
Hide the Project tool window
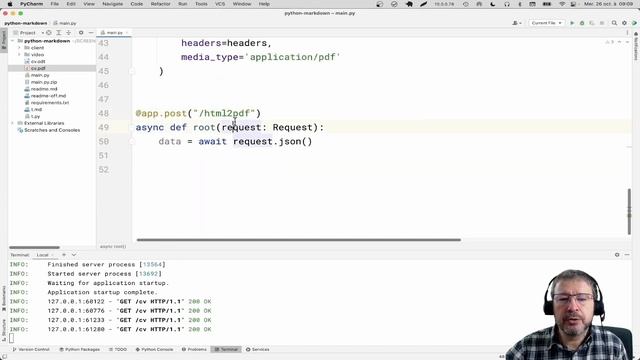[x=91, y=33]
